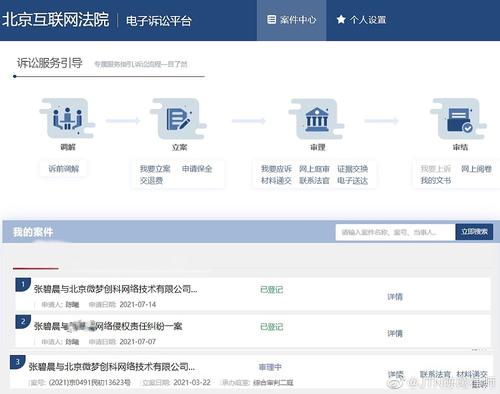Click the 我的案件 section header
The width and height of the screenshot is (500, 394).
33,232
